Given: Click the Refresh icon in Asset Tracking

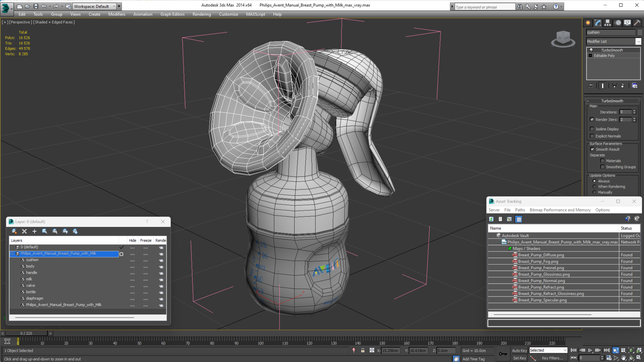Looking at the screenshot, I should pos(491,219).
